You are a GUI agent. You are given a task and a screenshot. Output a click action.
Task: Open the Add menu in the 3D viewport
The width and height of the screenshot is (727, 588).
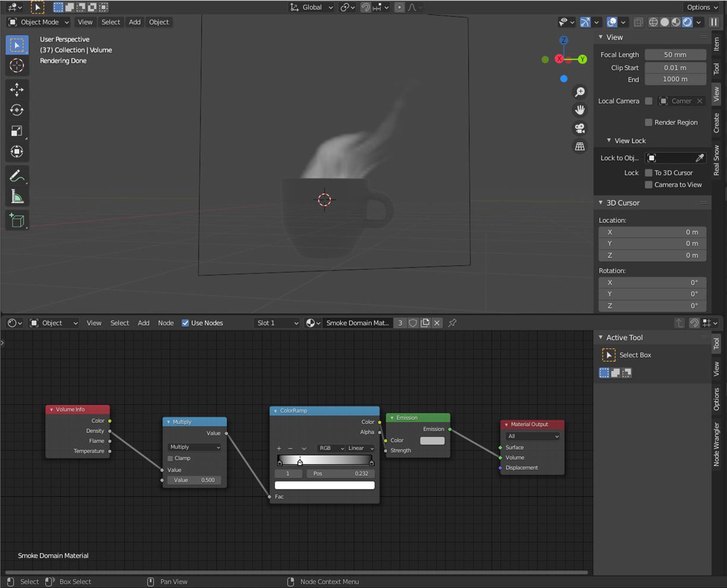coord(134,22)
